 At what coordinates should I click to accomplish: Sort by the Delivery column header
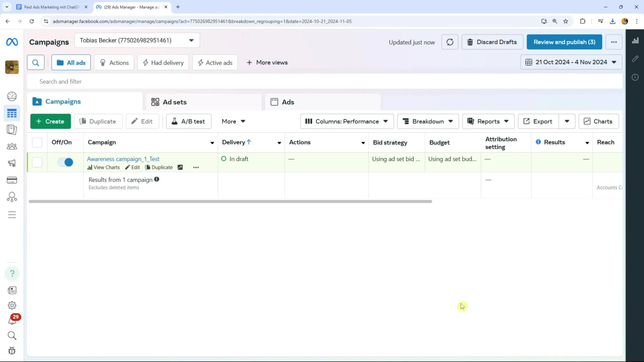[236, 142]
